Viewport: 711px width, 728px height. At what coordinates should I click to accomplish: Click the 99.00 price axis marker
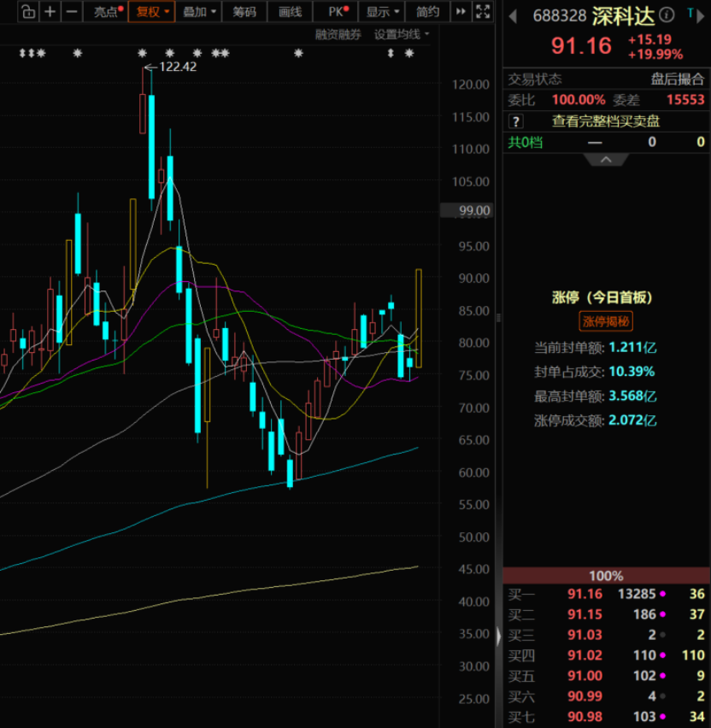click(467, 211)
